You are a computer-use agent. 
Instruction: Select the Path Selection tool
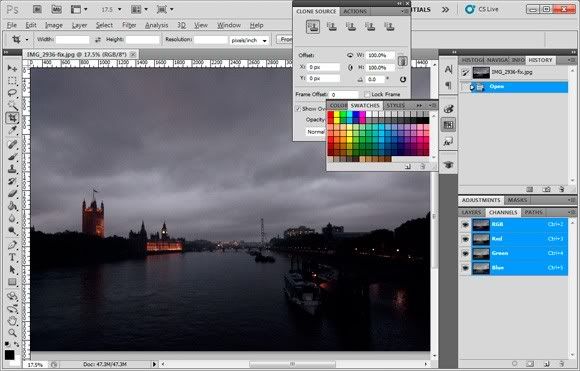[x=12, y=270]
